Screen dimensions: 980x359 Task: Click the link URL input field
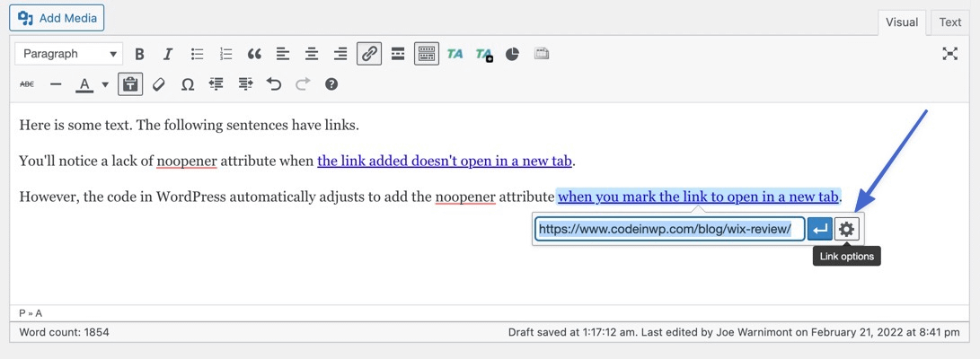(x=669, y=229)
